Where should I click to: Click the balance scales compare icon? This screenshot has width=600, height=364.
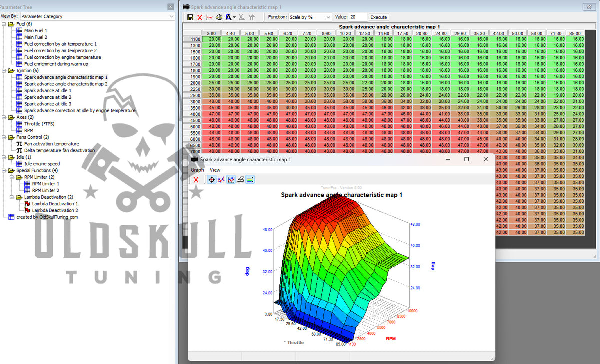[219, 17]
